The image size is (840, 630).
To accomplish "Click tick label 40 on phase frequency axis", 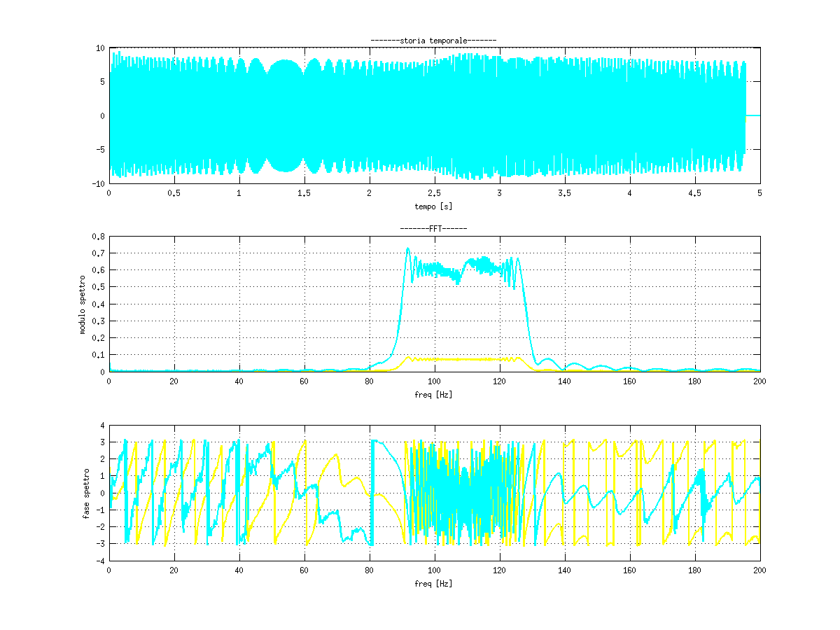I will pyautogui.click(x=239, y=571).
